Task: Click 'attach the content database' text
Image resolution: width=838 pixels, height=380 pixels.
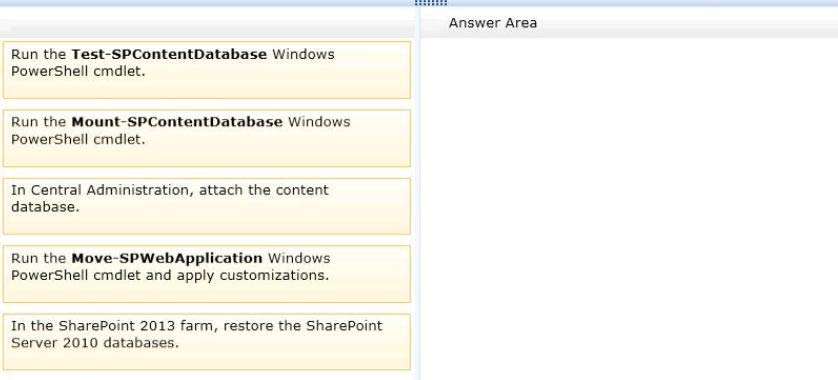Action: (170, 198)
